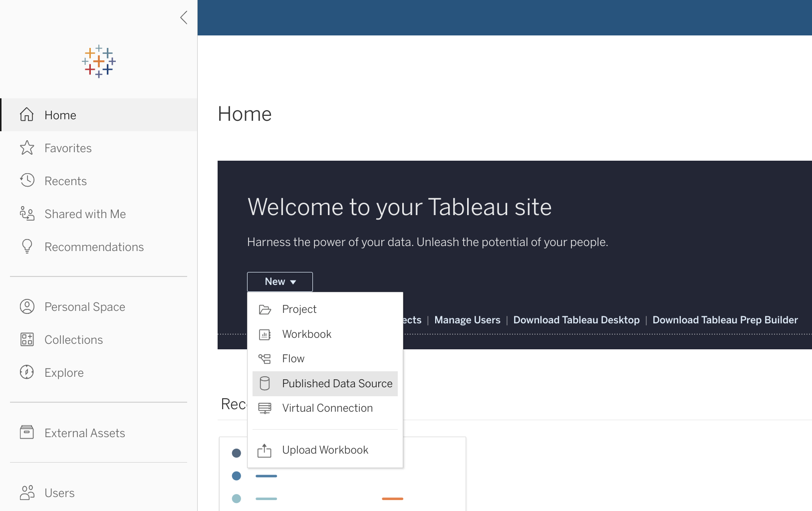Select Published Data Source option
Screen dimensions: 812x511
click(337, 383)
